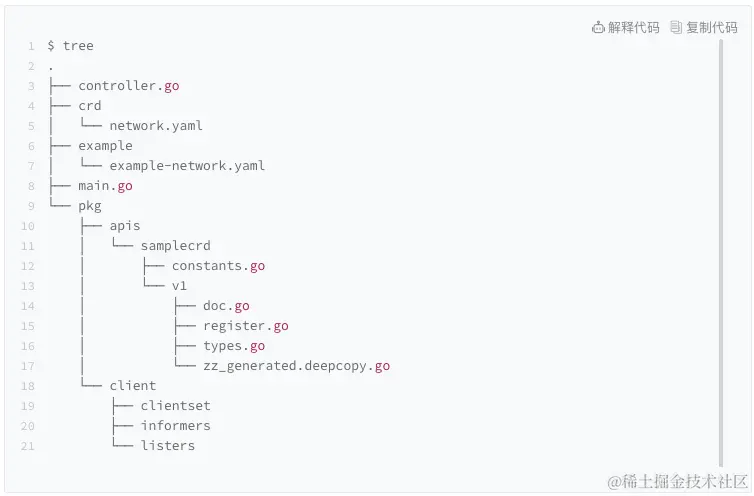Click the controller.go entry in tree
The width and height of the screenshot is (754, 496).
(129, 86)
